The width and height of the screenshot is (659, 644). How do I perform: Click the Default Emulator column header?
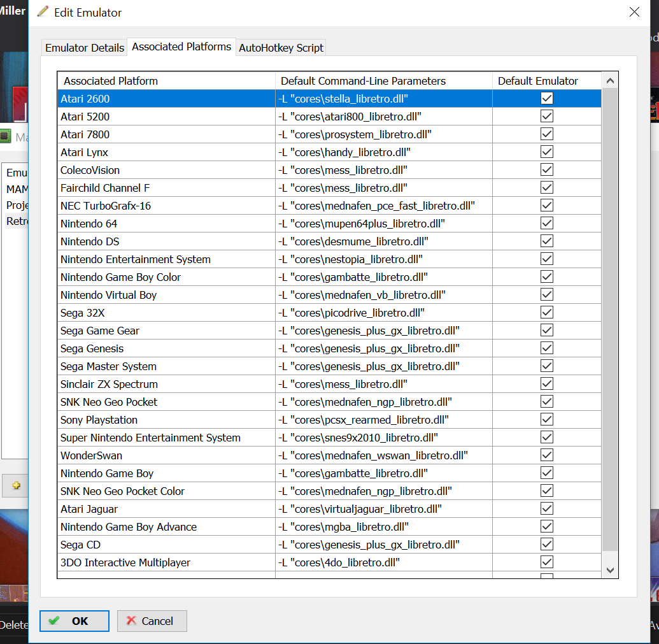(x=547, y=81)
